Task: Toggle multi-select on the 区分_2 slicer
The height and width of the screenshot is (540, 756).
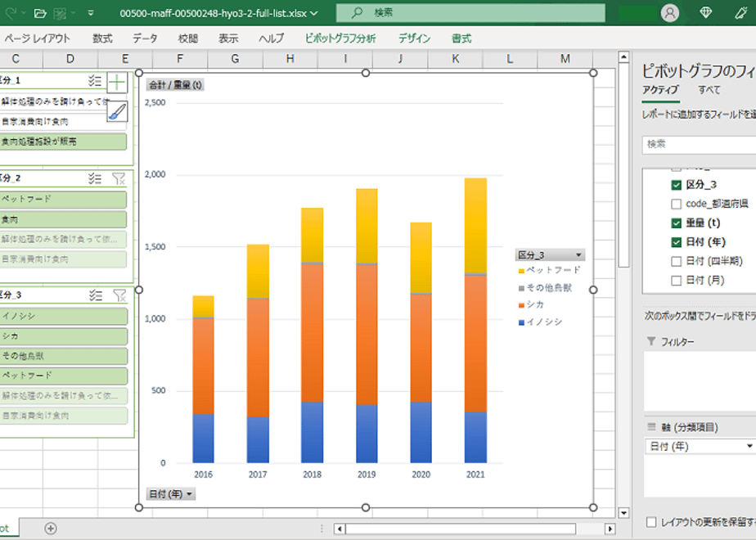Action: click(95, 179)
